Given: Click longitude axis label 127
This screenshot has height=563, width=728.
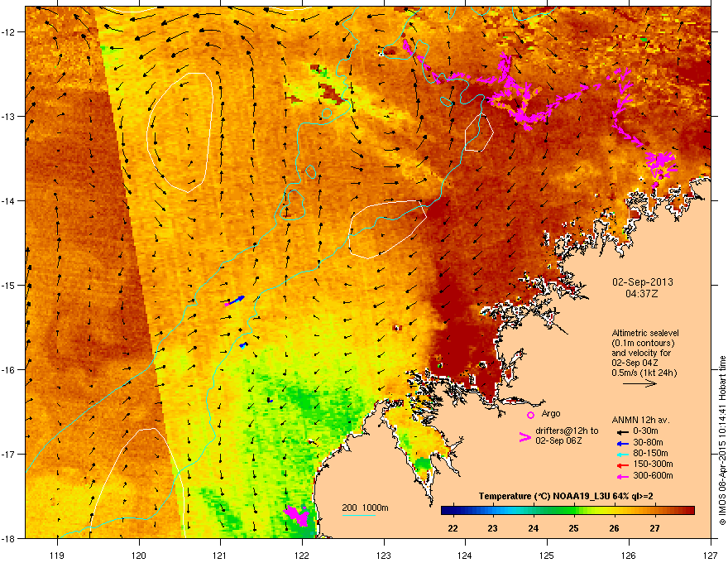Looking at the screenshot, I should [x=711, y=556].
